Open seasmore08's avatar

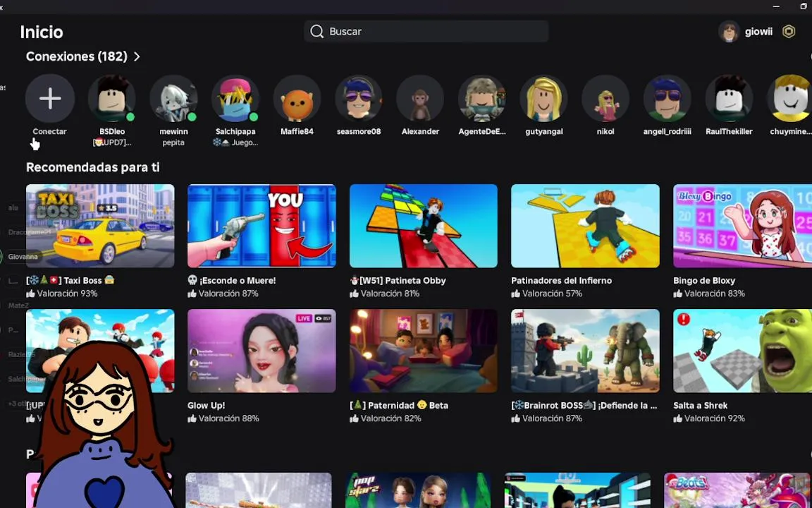(x=358, y=99)
